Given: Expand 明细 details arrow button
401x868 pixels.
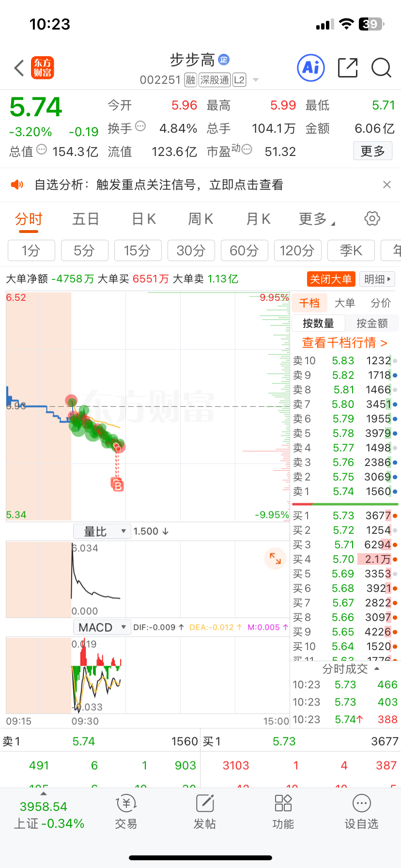Looking at the screenshot, I should pos(378,279).
